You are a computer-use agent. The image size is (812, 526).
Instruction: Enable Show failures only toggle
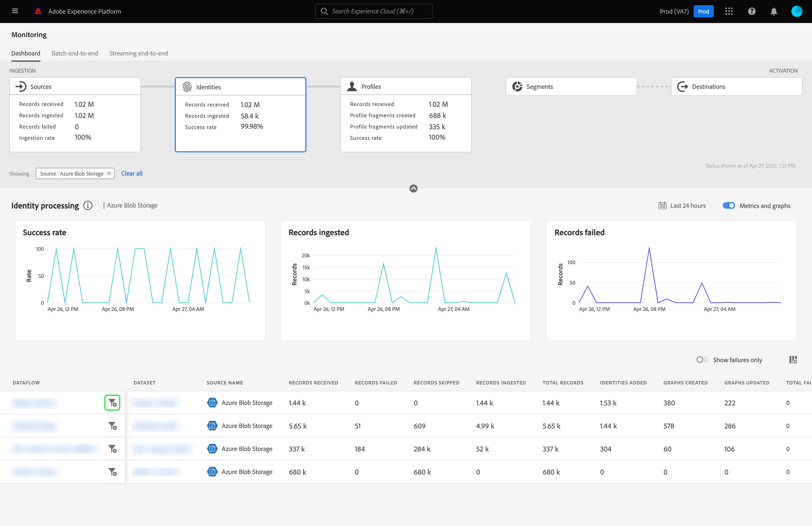[702, 360]
